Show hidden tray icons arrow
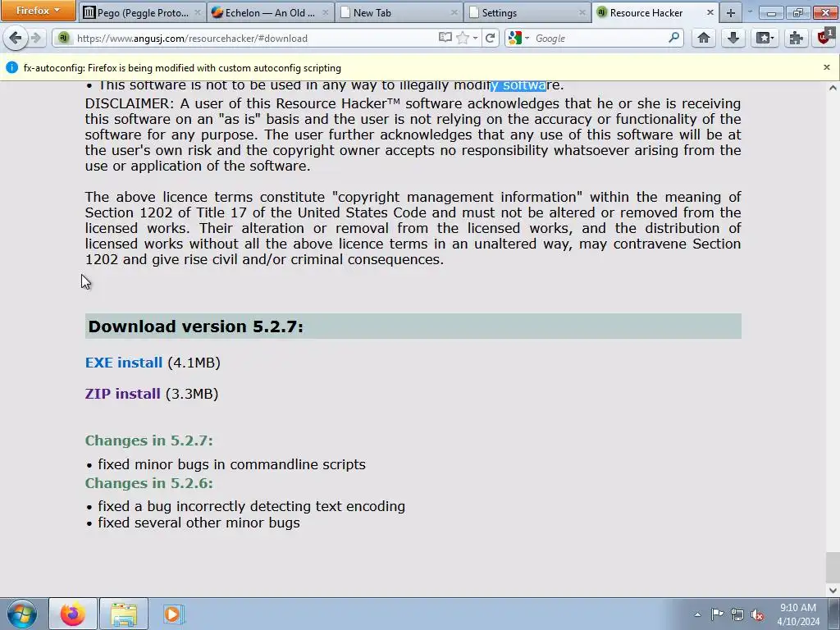Image resolution: width=840 pixels, height=630 pixels. click(697, 614)
